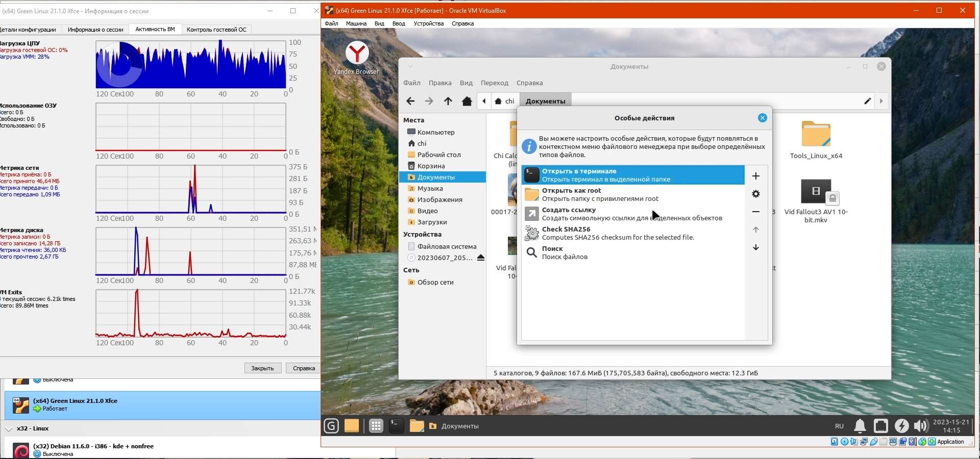This screenshot has height=459, width=980.
Task: Go back with file manager back arrow
Action: pos(410,101)
